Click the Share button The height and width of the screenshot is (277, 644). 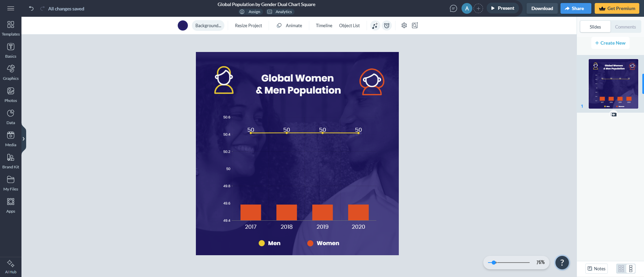[x=576, y=8]
